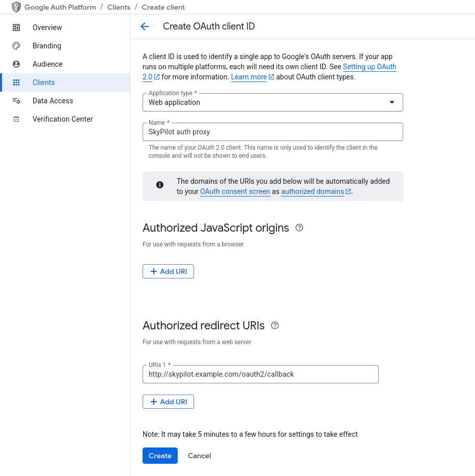The width and height of the screenshot is (475, 476).
Task: Click the Overview dashboard icon
Action: pos(16,27)
